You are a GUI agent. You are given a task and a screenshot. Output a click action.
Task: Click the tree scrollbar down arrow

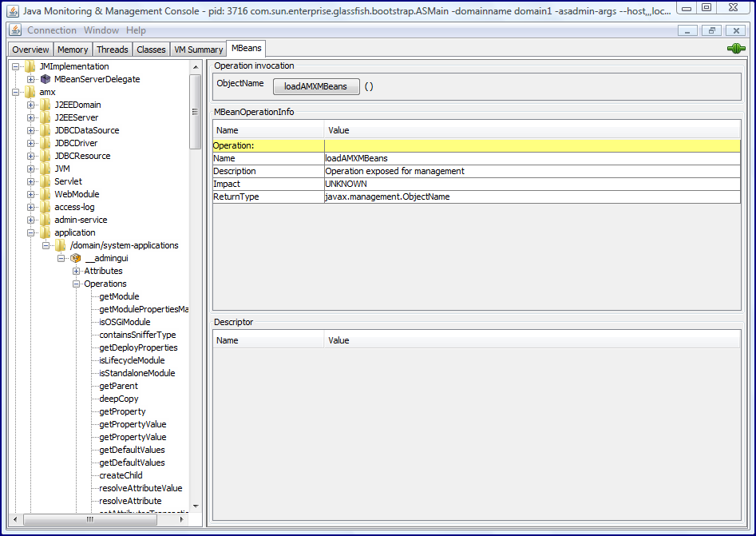[x=196, y=506]
